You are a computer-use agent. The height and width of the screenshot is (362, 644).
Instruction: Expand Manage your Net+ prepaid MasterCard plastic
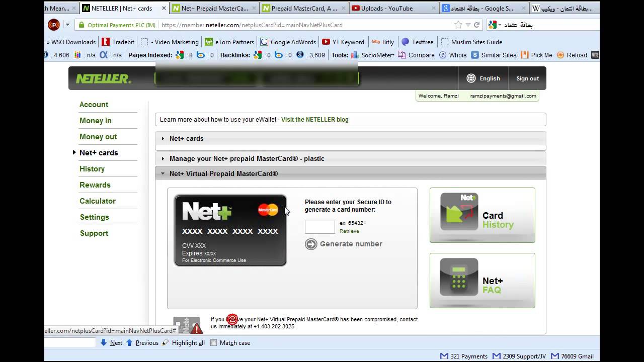(351, 159)
